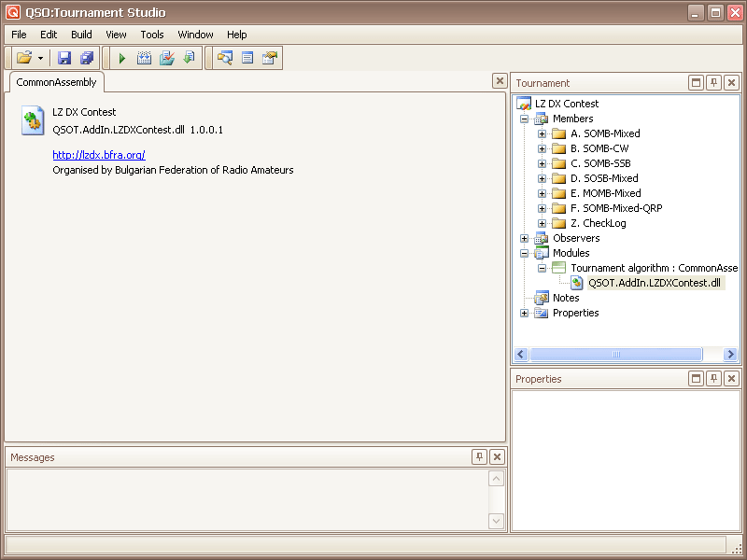Screen dimensions: 747x560
Task: Click the Tournament tree horizontal scrollbar right arrow
Action: click(x=730, y=355)
